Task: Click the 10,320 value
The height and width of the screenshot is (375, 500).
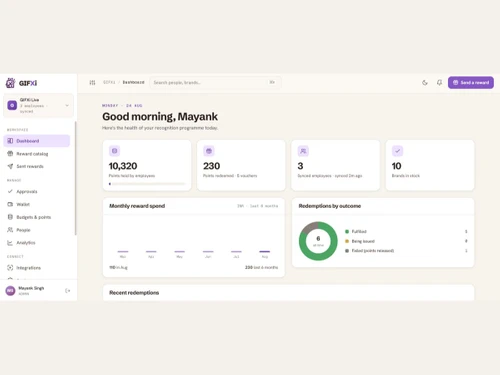Action: pos(123,166)
